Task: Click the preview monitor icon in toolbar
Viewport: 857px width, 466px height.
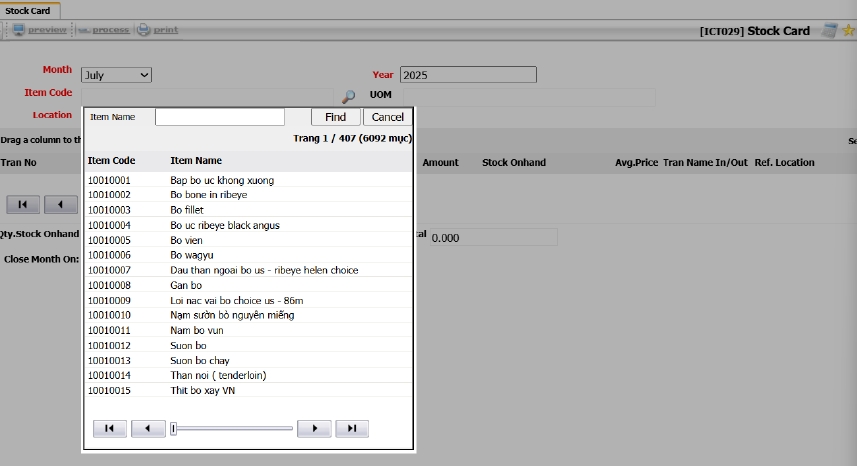Action: click(18, 30)
